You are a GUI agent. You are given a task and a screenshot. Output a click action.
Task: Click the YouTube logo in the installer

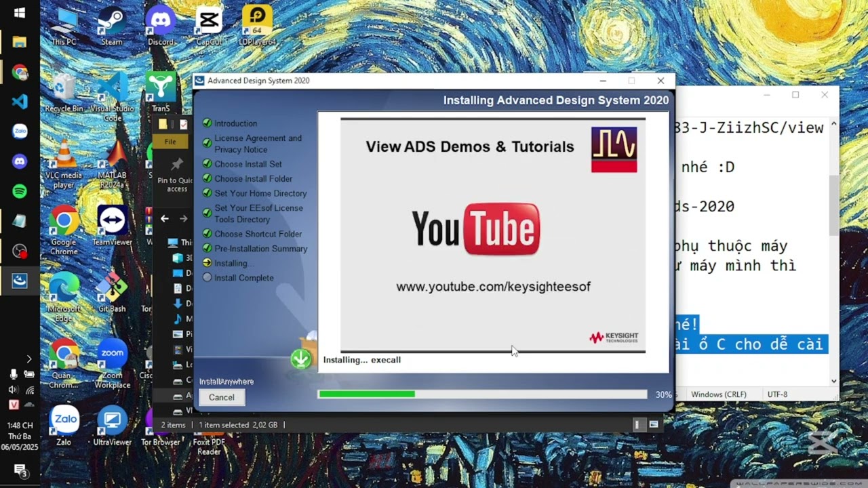[476, 228]
